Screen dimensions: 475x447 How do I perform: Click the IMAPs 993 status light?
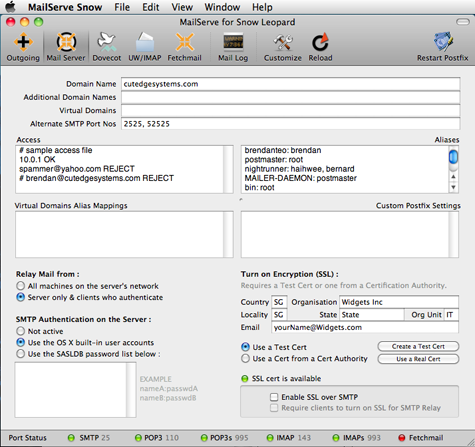coord(336,438)
